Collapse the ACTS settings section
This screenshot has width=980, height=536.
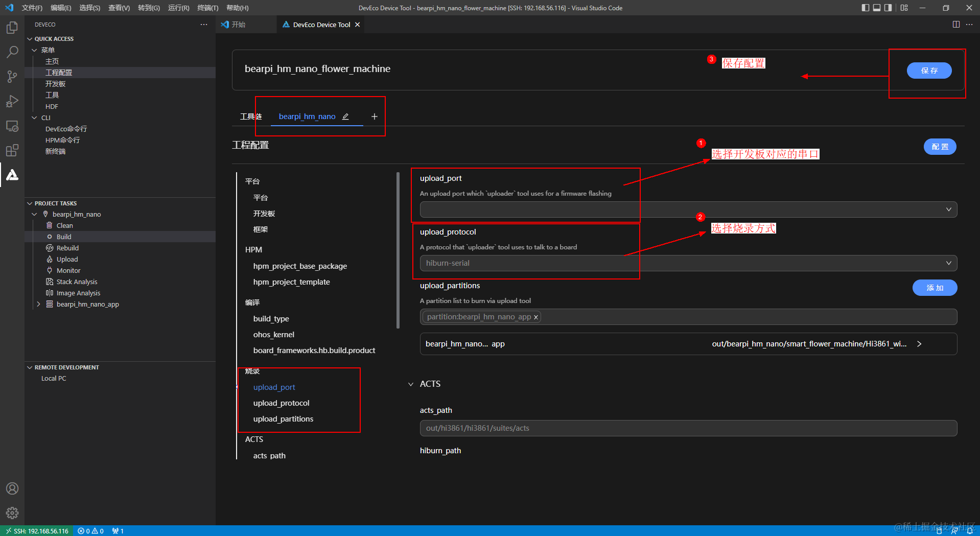(x=411, y=384)
